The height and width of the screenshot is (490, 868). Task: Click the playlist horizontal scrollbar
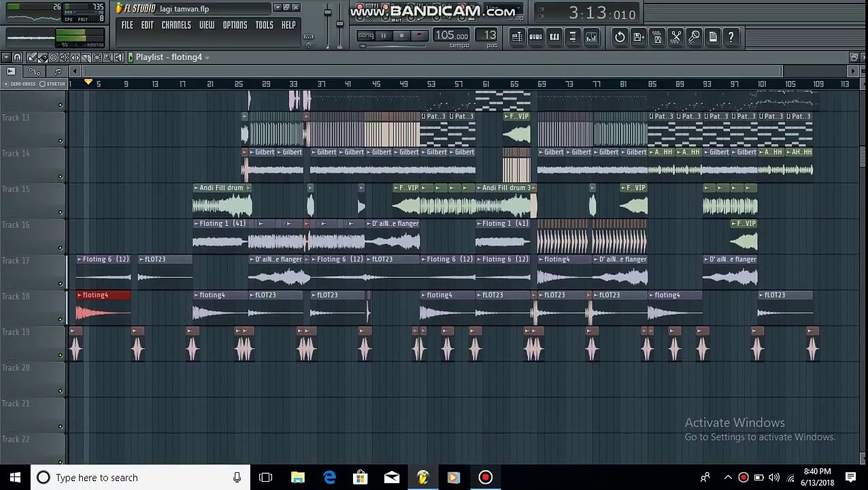click(x=432, y=71)
